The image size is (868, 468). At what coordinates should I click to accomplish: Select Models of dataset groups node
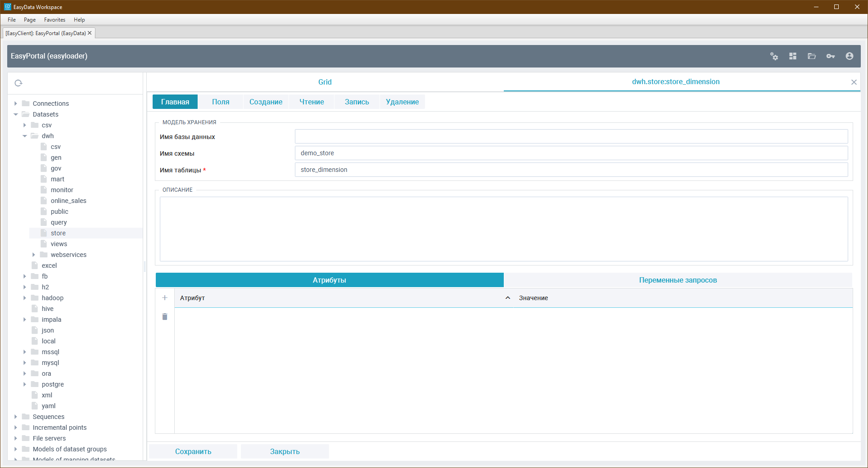70,449
